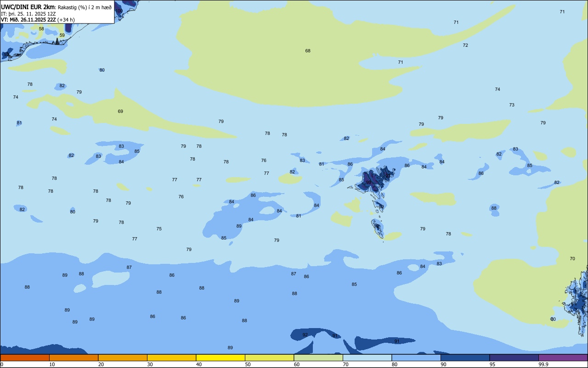Click the '(+34 h)' forecast offset text
This screenshot has height=368, width=588.
pos(66,20)
